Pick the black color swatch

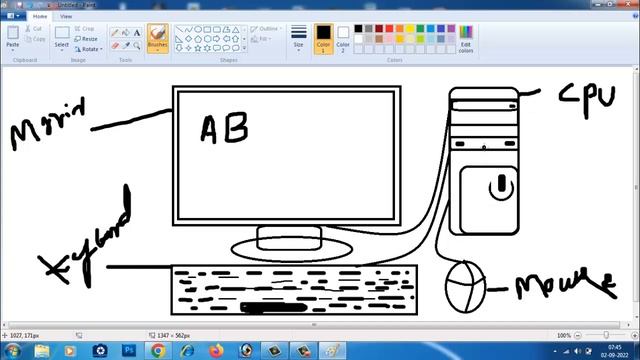pos(358,29)
